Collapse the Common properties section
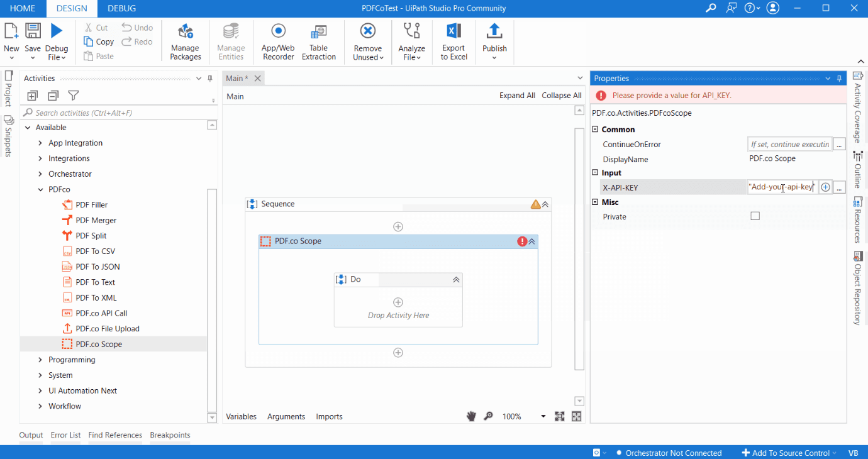The height and width of the screenshot is (459, 868). [x=596, y=130]
